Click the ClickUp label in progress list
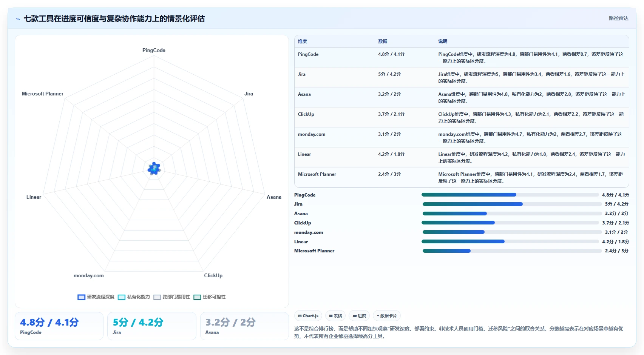The image size is (644, 355). (x=303, y=223)
